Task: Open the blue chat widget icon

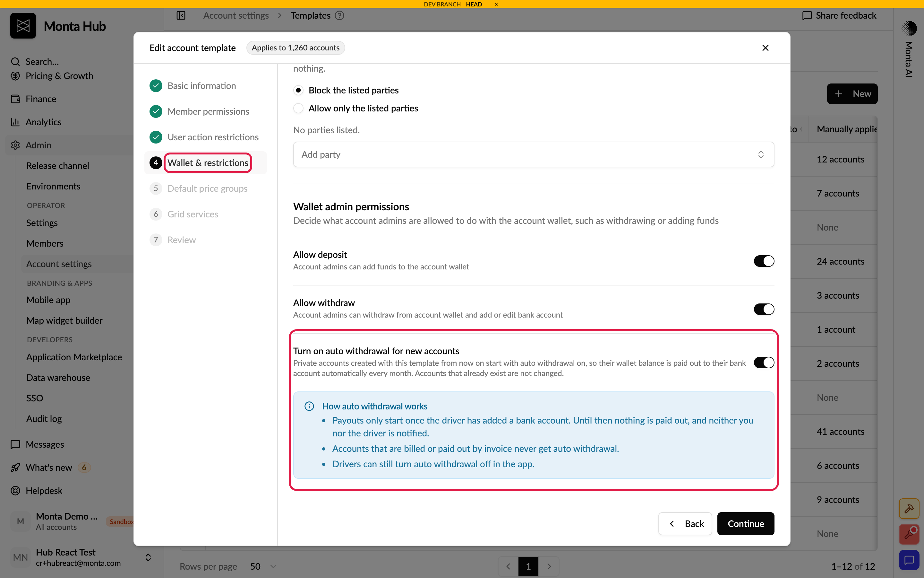Action: pos(909,560)
